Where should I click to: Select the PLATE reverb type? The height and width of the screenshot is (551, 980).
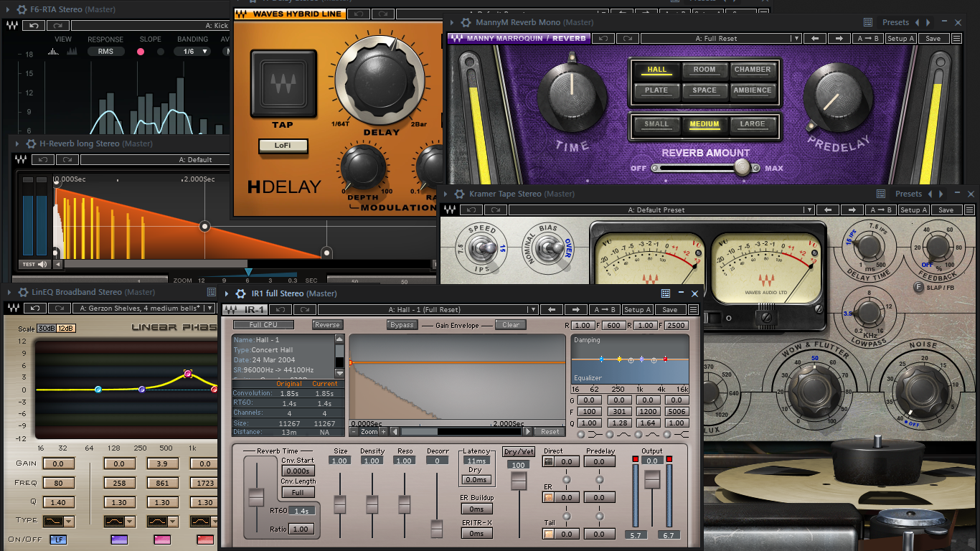(x=656, y=90)
